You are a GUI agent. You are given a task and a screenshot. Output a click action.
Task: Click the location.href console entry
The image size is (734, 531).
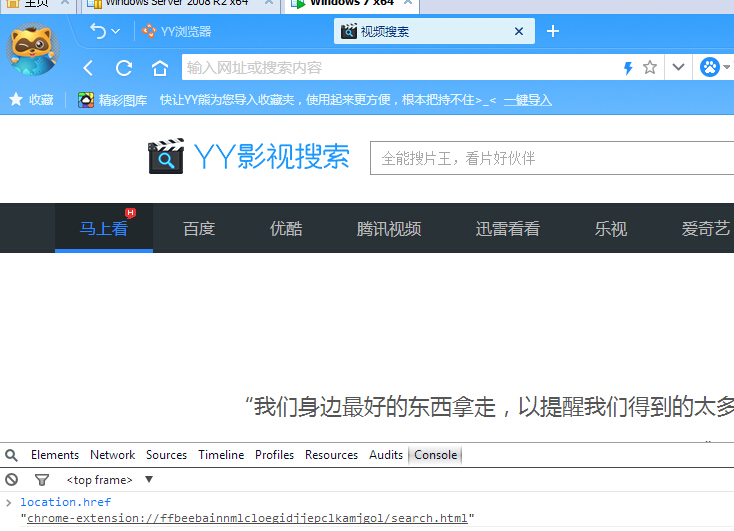click(66, 502)
